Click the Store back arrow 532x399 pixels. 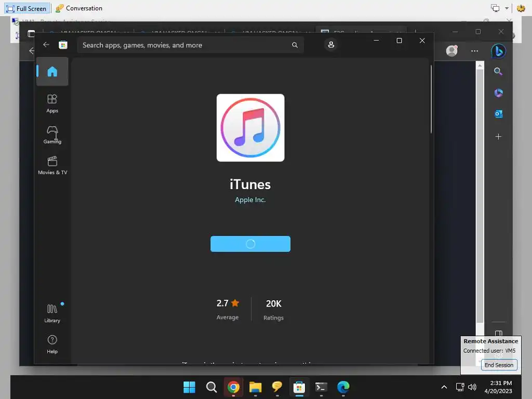point(46,45)
